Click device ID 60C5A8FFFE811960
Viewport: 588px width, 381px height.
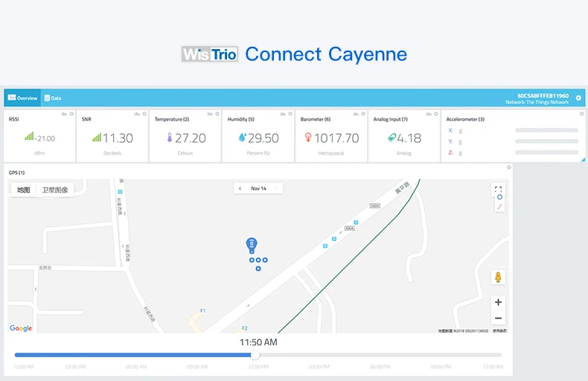tap(543, 96)
